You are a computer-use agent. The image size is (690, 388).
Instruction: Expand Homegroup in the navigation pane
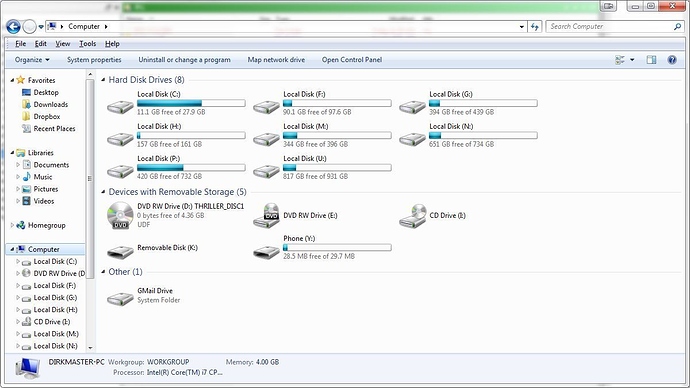tap(12, 225)
